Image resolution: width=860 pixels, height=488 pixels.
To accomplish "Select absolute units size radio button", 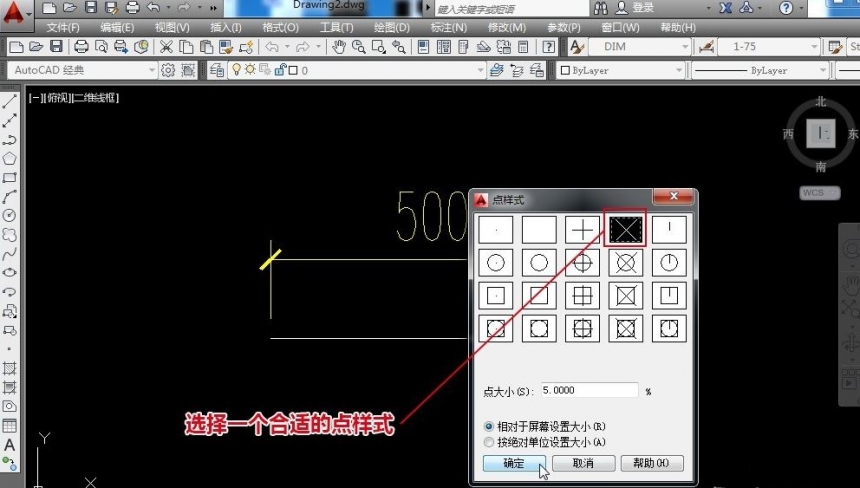I will 489,441.
